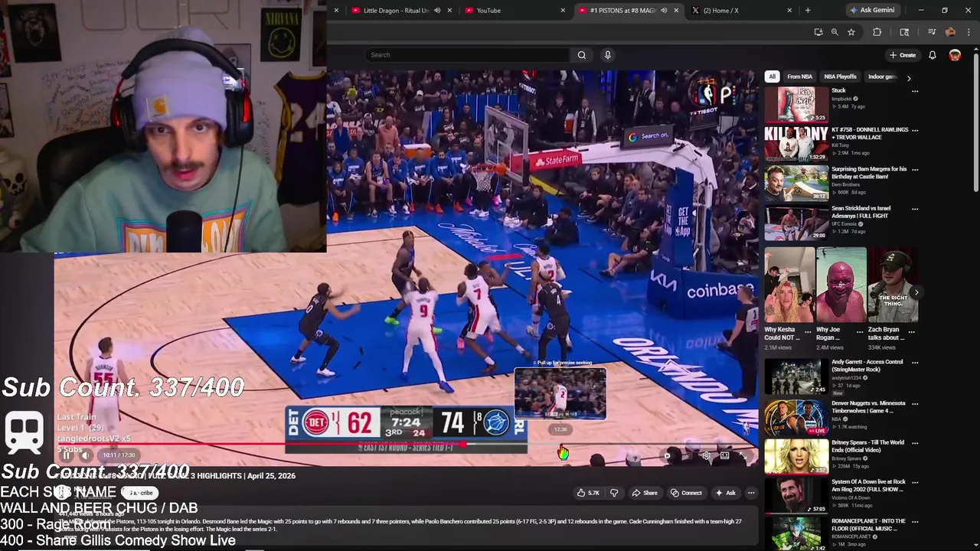Pause the video with the player pause button
Viewport: 980px width, 551px height.
point(66,455)
